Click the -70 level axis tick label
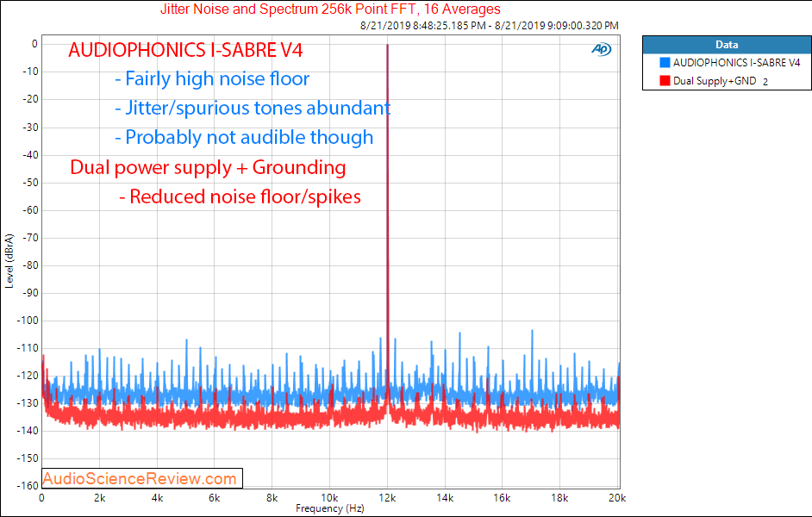The image size is (812, 517). pos(30,238)
